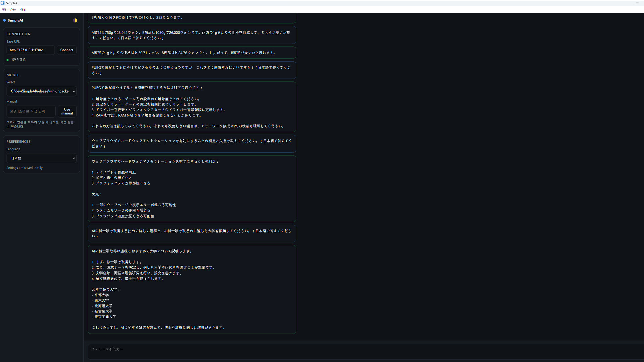Open the View menu
644x362 pixels.
(x=13, y=9)
